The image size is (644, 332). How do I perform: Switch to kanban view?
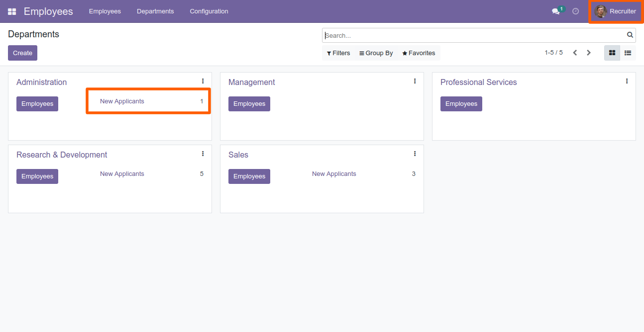tap(612, 53)
